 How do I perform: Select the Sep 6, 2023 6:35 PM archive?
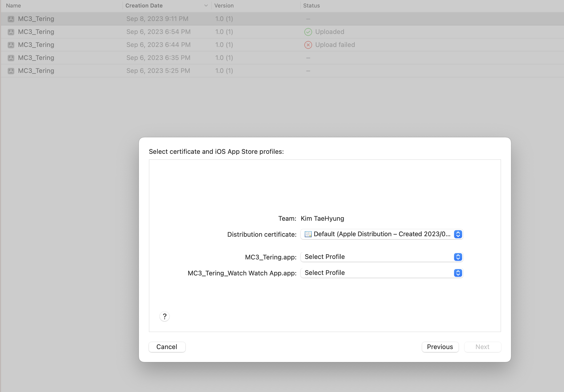tap(158, 58)
